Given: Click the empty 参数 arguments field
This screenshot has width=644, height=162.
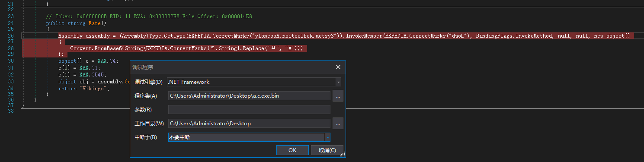Looking at the screenshot, I should [x=249, y=110].
